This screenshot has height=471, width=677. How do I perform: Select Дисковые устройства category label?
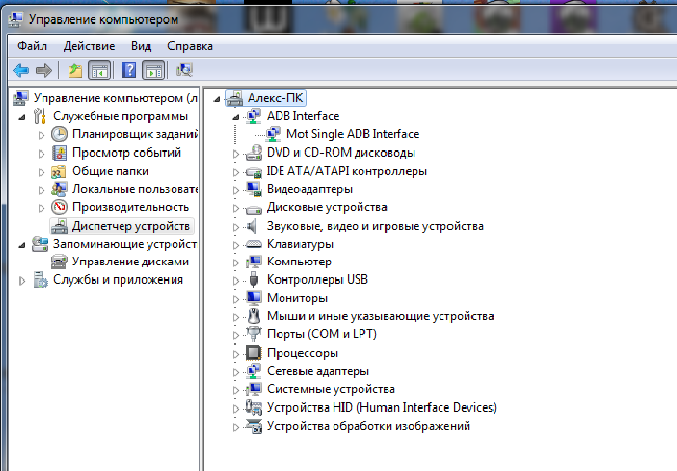[x=327, y=207]
